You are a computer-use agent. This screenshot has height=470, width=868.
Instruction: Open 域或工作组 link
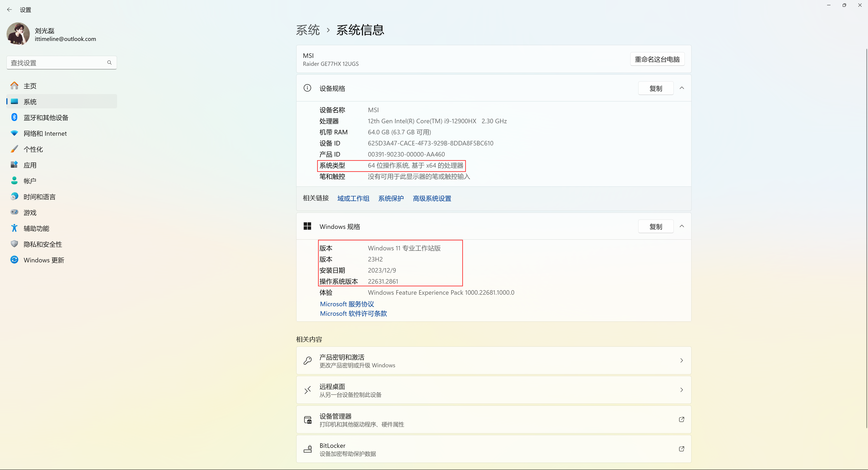coord(353,198)
